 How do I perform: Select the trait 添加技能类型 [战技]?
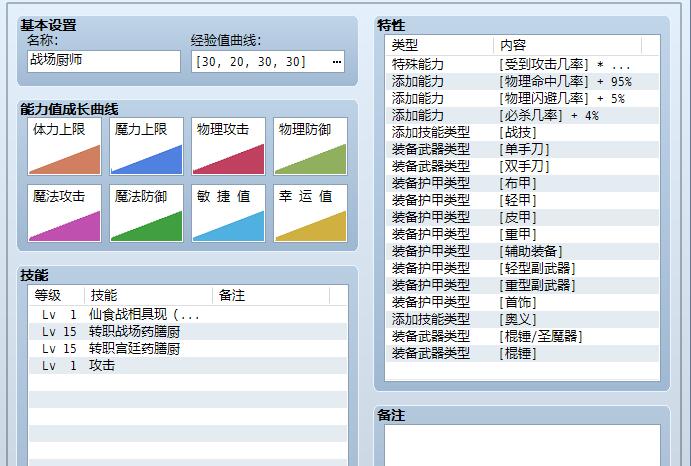coord(522,132)
